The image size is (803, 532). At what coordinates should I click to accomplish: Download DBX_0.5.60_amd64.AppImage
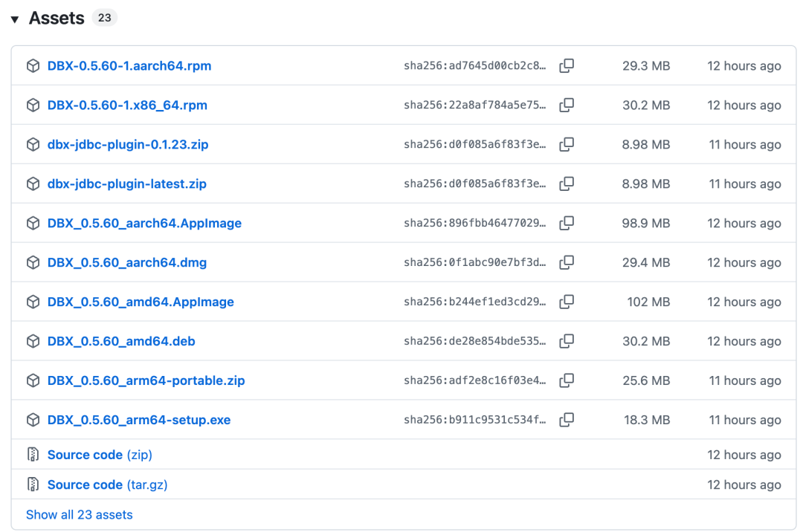141,302
